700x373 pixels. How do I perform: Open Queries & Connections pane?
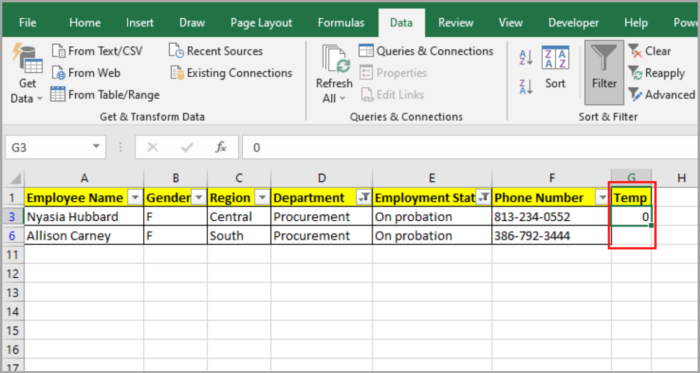click(x=426, y=51)
